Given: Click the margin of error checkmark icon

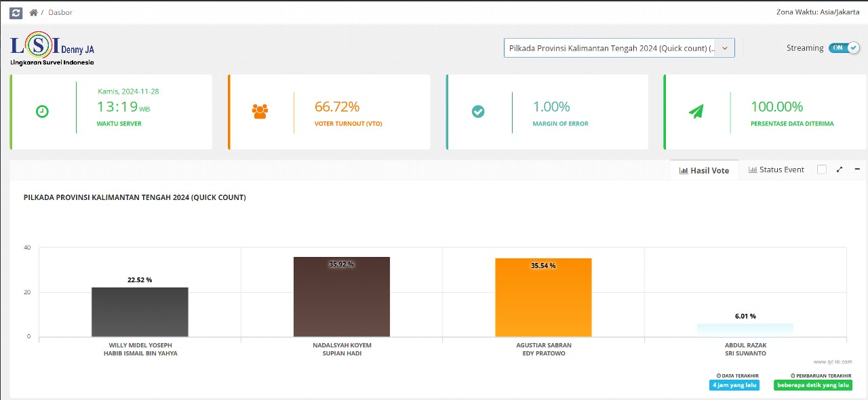Looking at the screenshot, I should click(478, 111).
